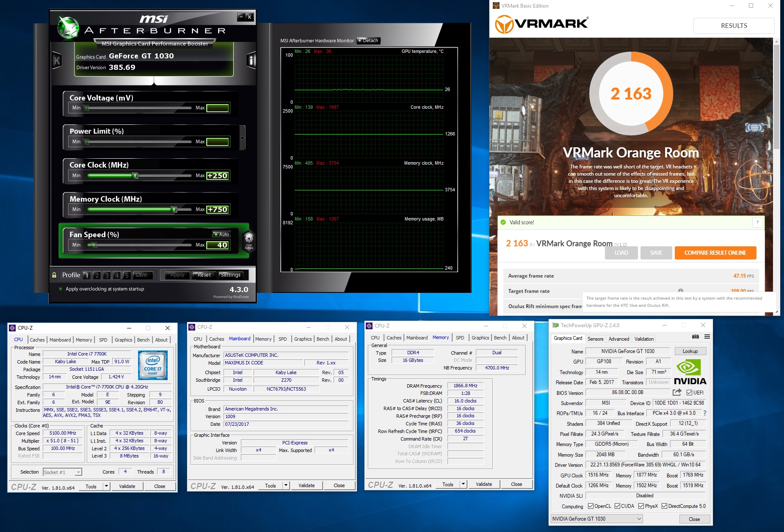The image size is (784, 532).
Task: Click the VRMark SAVE button
Action: click(x=656, y=253)
